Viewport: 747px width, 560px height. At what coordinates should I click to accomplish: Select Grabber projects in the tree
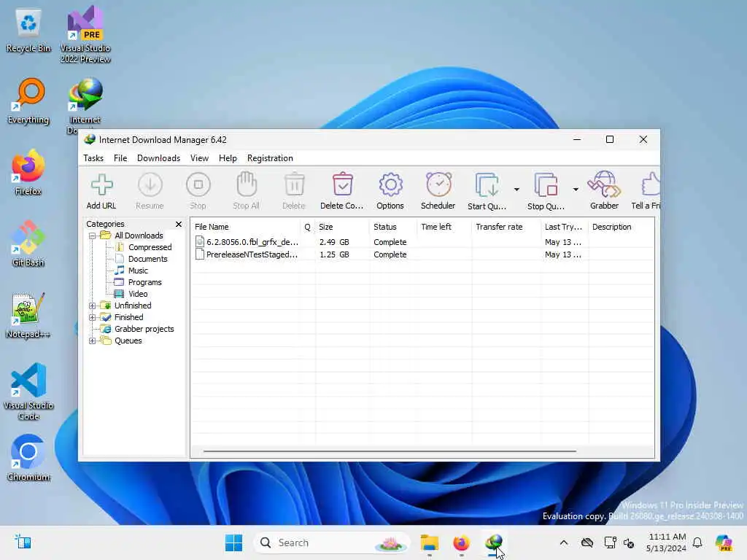click(x=144, y=329)
